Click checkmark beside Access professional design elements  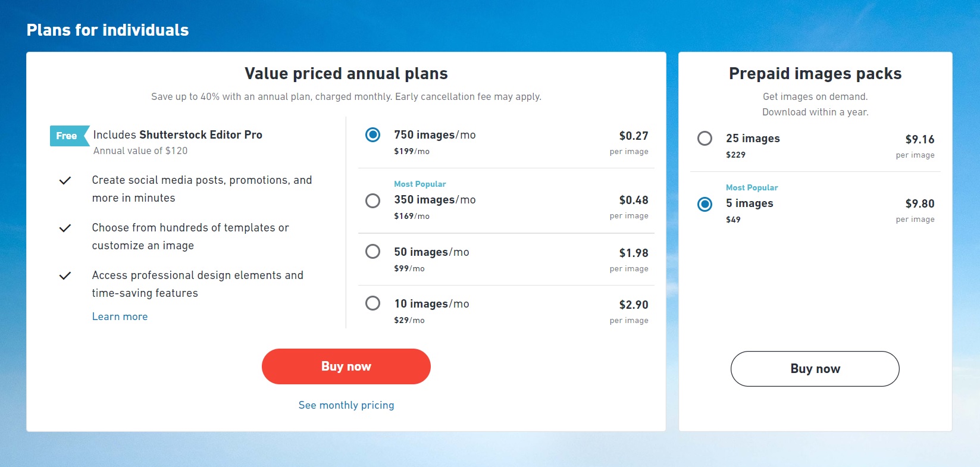[65, 275]
